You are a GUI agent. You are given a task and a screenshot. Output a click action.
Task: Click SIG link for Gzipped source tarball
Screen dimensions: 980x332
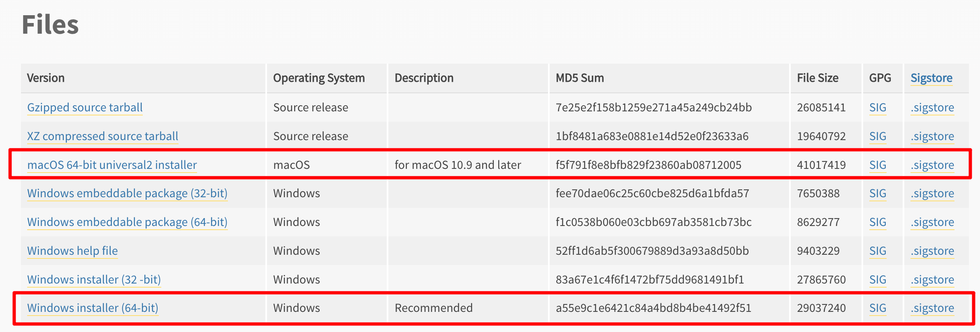[x=878, y=107]
